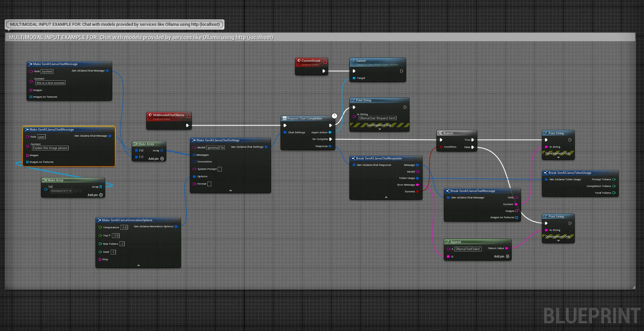
Task: Click the Temperature input pin
Action: [100, 228]
